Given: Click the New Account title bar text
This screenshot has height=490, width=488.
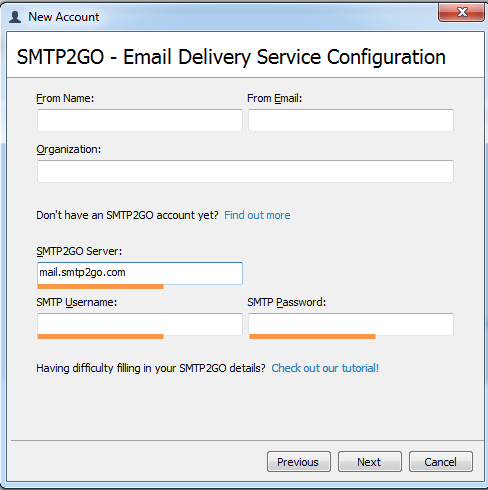Looking at the screenshot, I should (64, 17).
